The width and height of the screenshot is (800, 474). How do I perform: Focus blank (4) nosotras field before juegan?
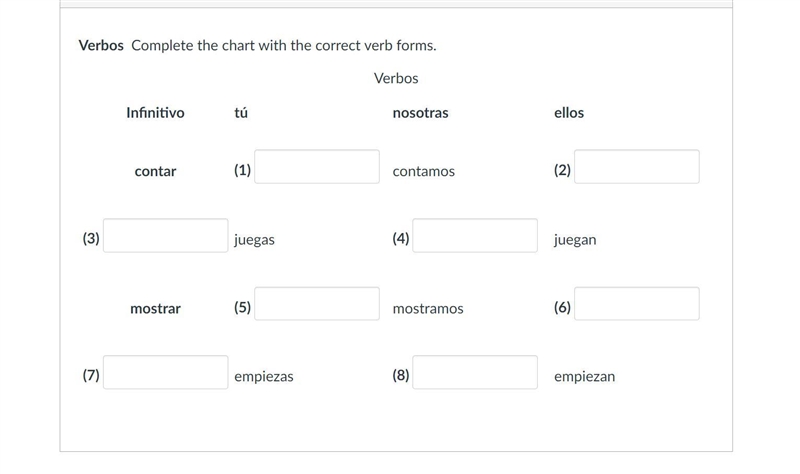click(x=475, y=236)
